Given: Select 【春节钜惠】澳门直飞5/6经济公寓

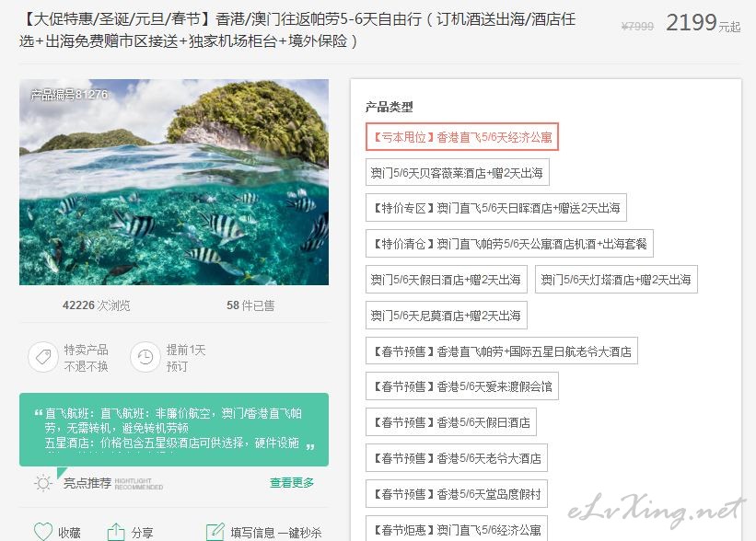Looking at the screenshot, I should 457,528.
